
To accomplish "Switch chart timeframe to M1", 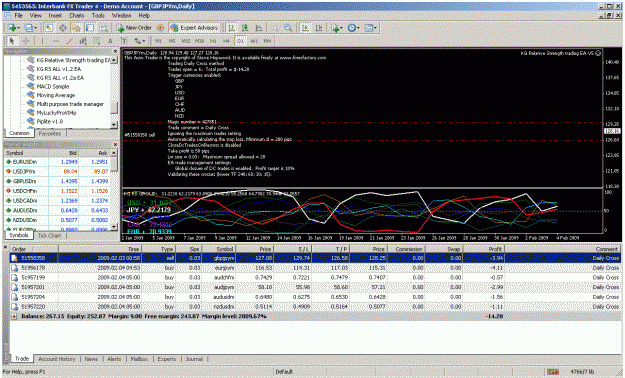I will pyautogui.click(x=158, y=41).
